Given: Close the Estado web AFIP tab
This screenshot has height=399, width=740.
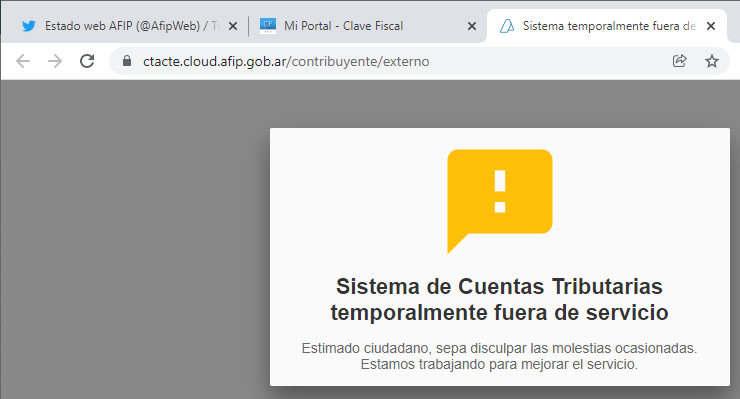Looking at the screenshot, I should pyautogui.click(x=233, y=26).
